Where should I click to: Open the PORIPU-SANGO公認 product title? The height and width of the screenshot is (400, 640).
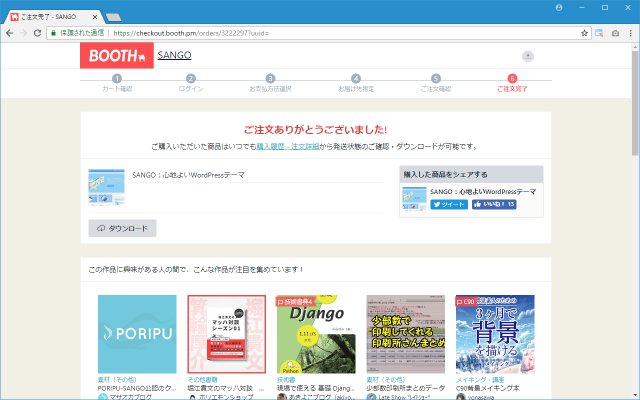137,388
